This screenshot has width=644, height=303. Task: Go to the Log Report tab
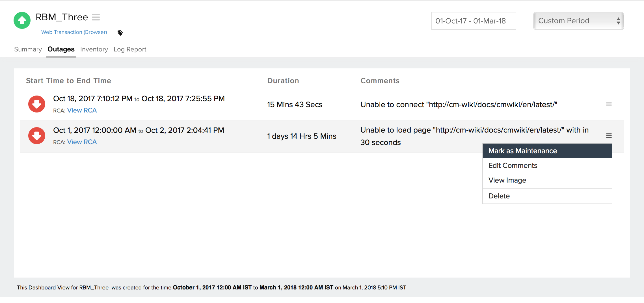pyautogui.click(x=130, y=49)
